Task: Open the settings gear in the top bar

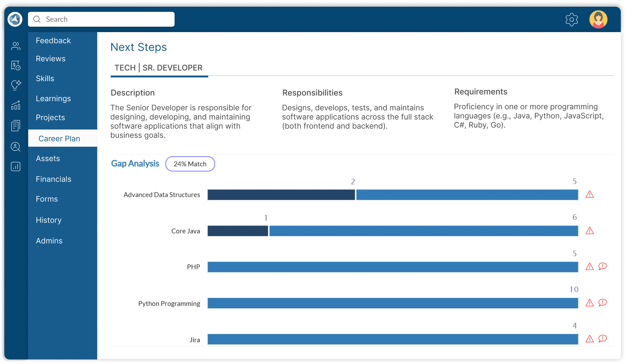Action: click(572, 19)
